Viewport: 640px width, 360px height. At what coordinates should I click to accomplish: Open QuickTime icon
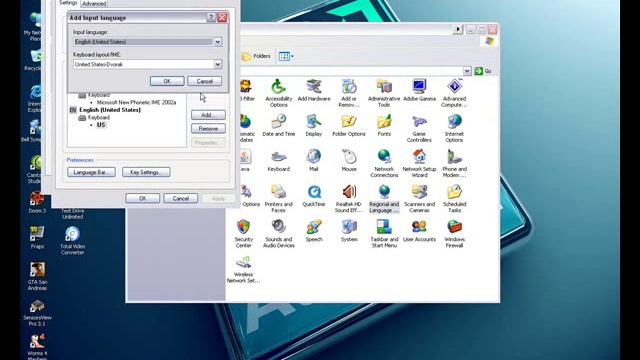[313, 196]
